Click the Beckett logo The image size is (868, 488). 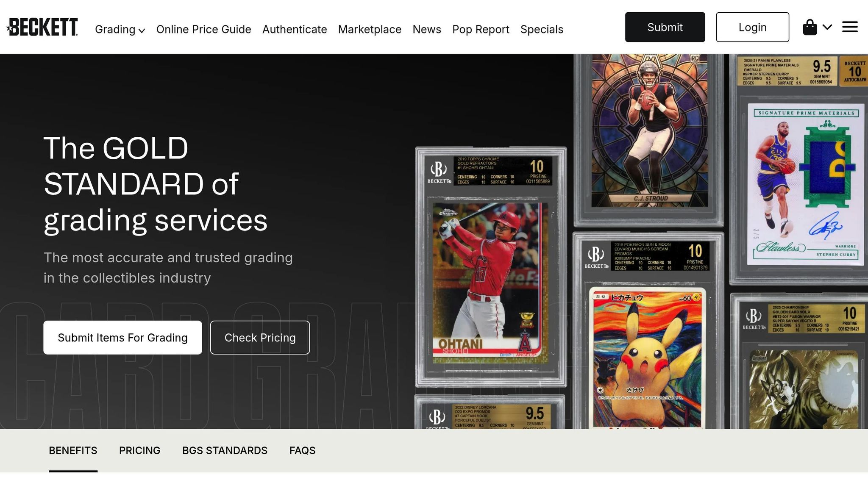tap(42, 27)
